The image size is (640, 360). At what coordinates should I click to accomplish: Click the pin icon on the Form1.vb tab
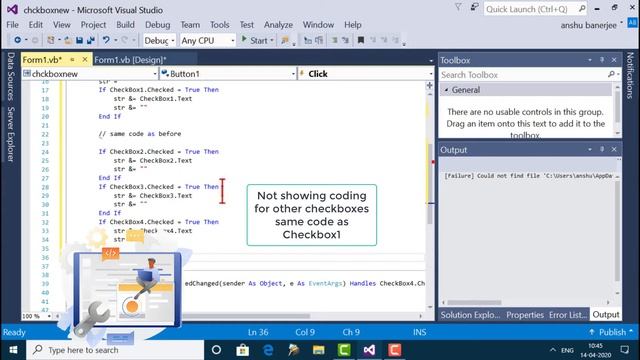coord(72,60)
